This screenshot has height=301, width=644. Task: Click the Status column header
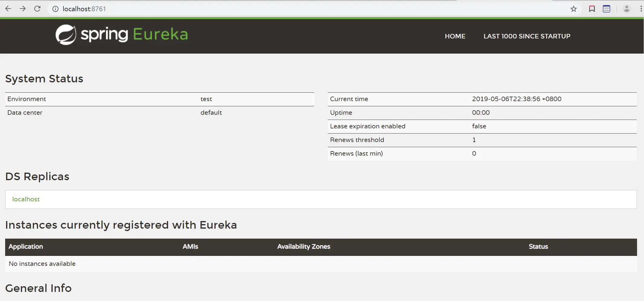pyautogui.click(x=538, y=246)
